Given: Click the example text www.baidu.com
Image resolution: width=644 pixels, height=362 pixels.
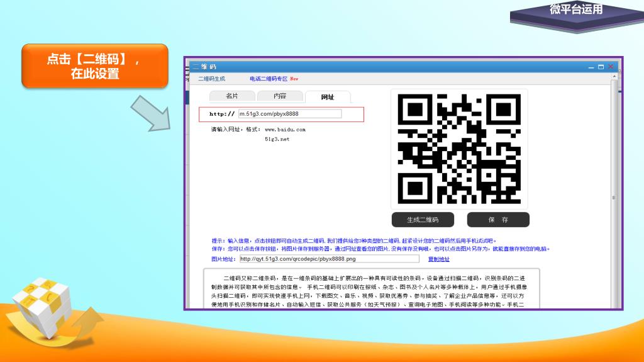Looking at the screenshot, I should click(285, 130).
